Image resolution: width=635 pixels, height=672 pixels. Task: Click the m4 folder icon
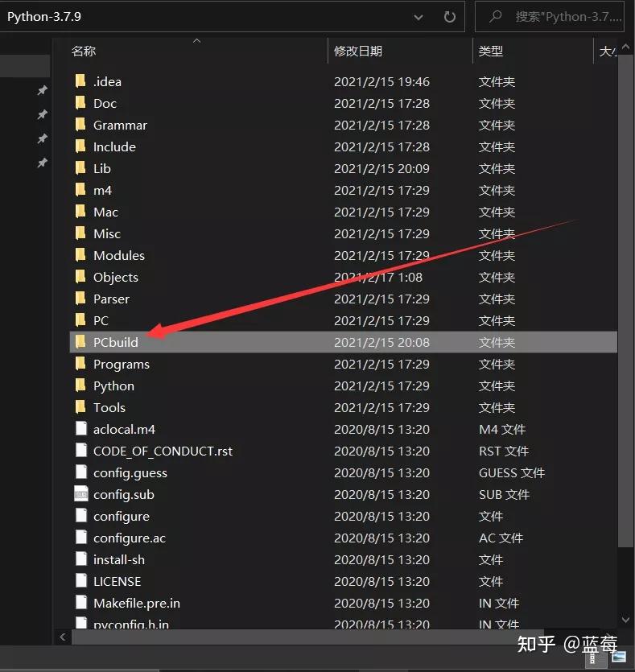[80, 190]
